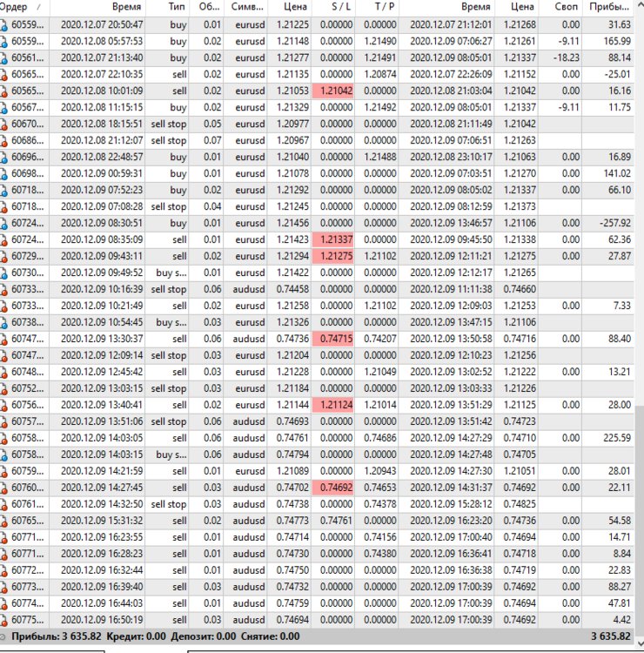Click the profit value 141.02

(617, 173)
